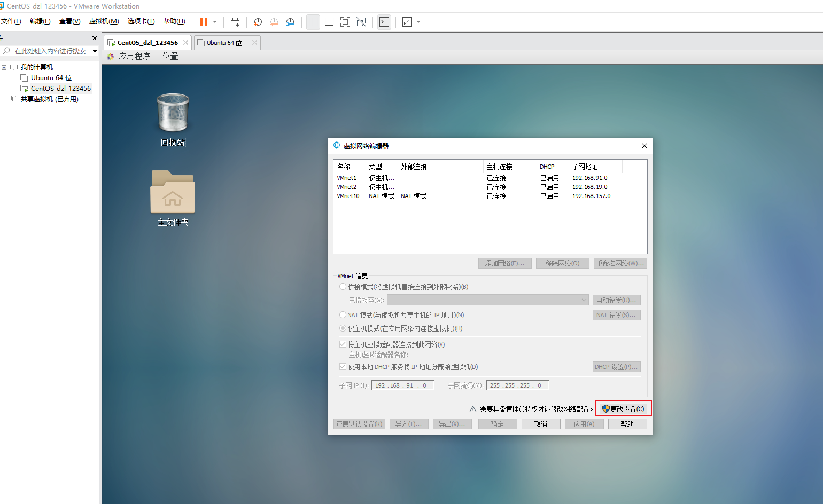Select Ubuntu 64 位 in the library tree

tap(51, 78)
